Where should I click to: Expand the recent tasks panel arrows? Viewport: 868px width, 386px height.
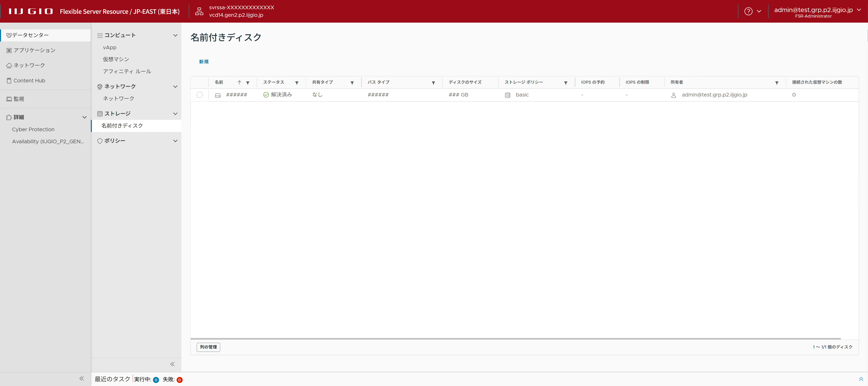[x=861, y=379]
